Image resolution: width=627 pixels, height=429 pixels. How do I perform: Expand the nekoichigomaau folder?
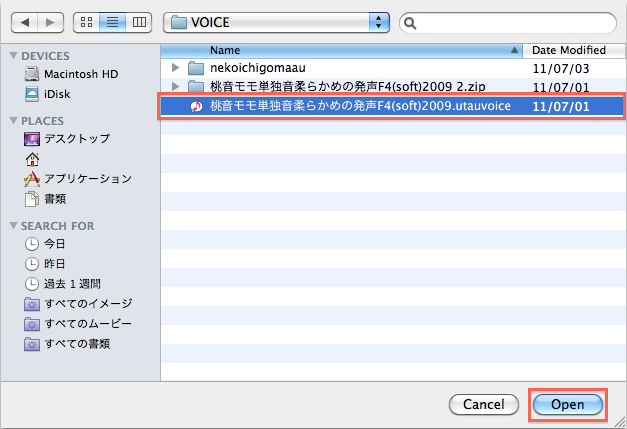tap(176, 67)
